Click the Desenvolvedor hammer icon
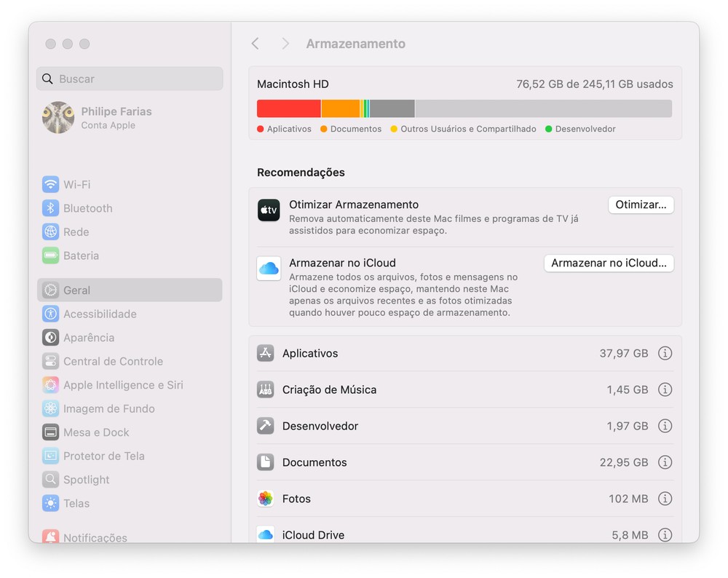This screenshot has height=578, width=728. pos(266,426)
